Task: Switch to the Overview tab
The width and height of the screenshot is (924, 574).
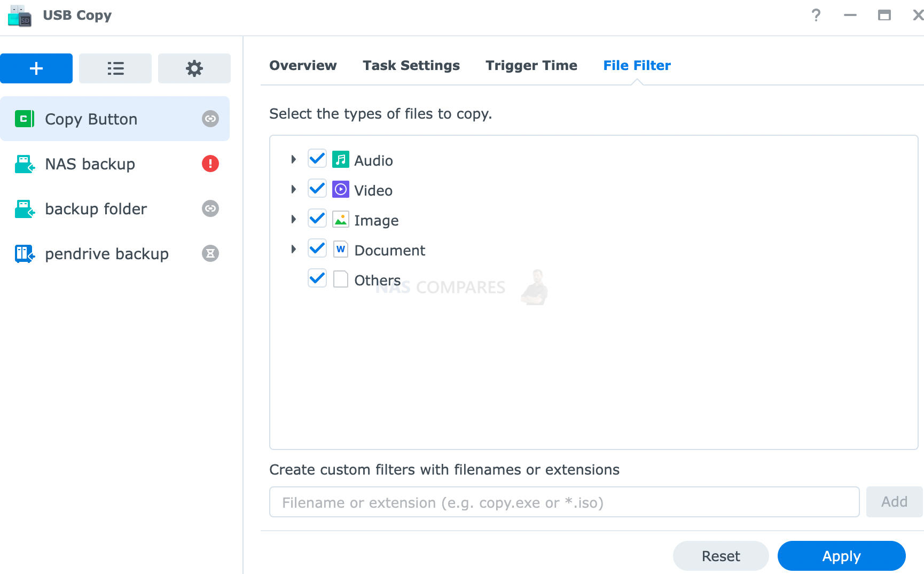Action: tap(303, 66)
